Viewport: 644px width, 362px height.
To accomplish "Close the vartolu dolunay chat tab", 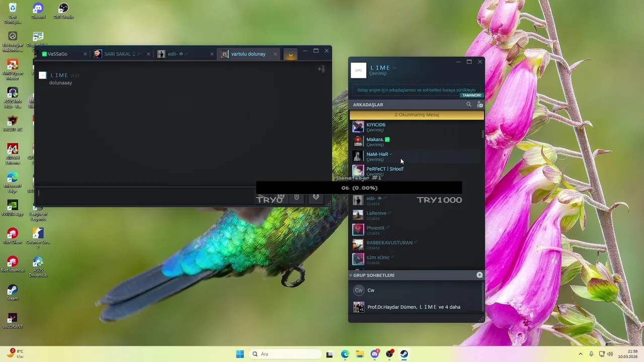I will [x=275, y=54].
